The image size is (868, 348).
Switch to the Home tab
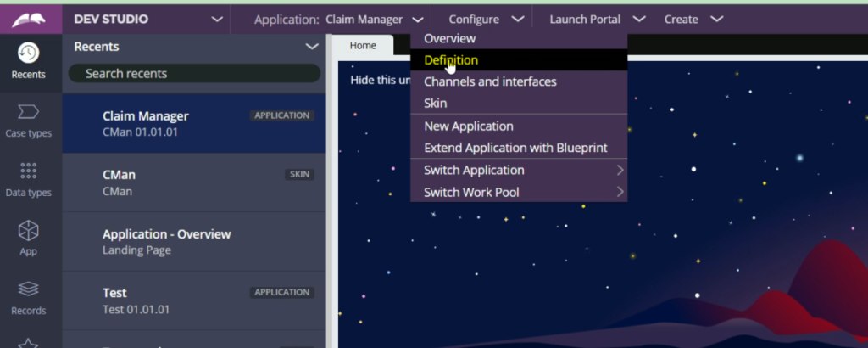click(x=363, y=46)
